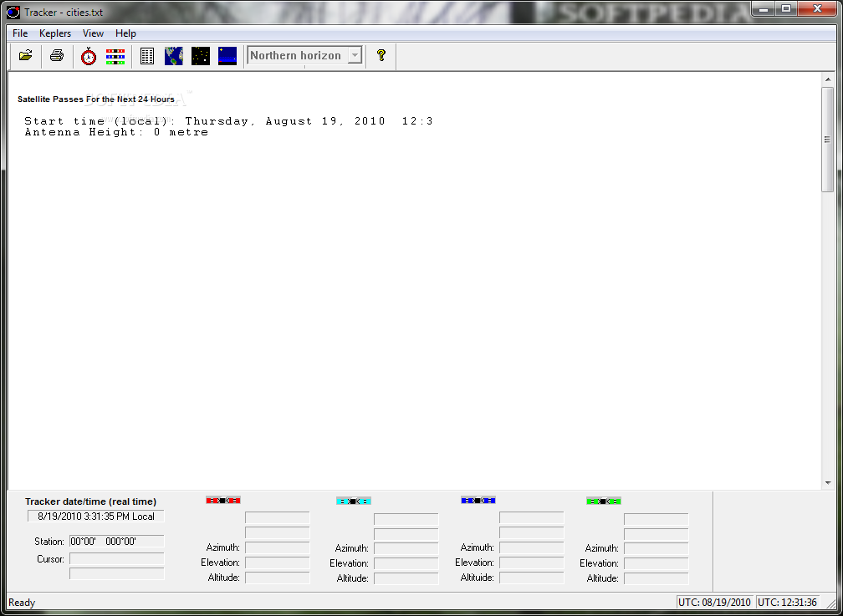The image size is (843, 616).
Task: Click the printer icon to print
Action: click(x=57, y=55)
